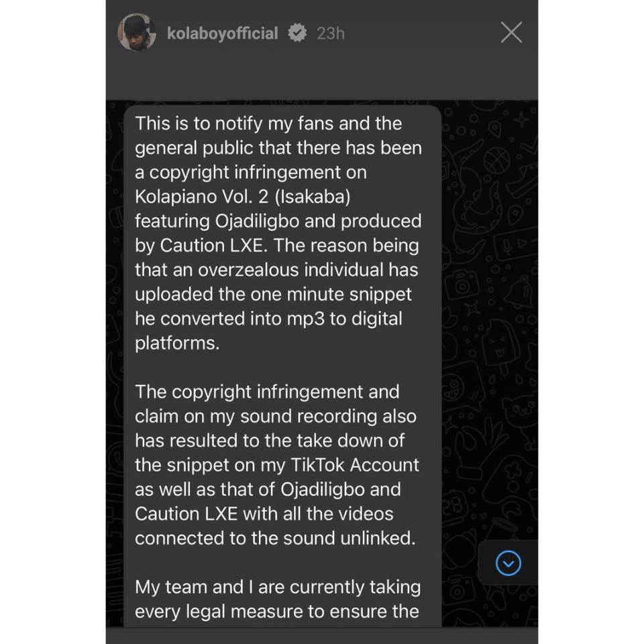The width and height of the screenshot is (644, 644).
Task: Click the "by Caution LXE" producer text
Action: (199, 246)
